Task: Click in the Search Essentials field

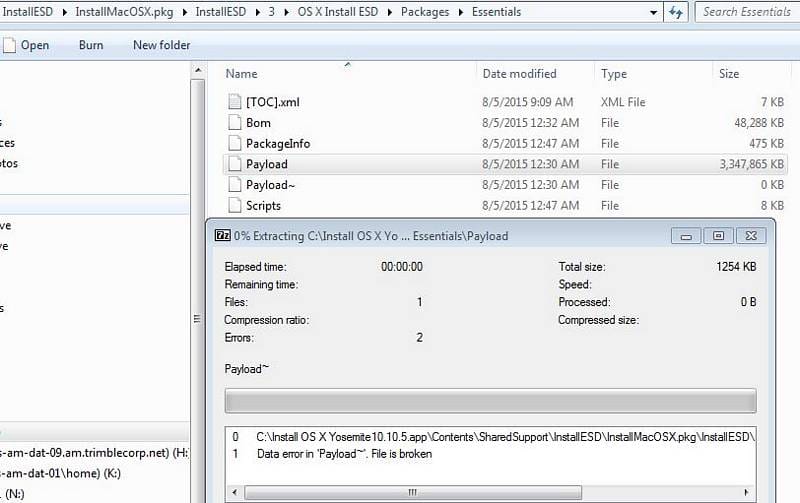Action: pyautogui.click(x=745, y=12)
